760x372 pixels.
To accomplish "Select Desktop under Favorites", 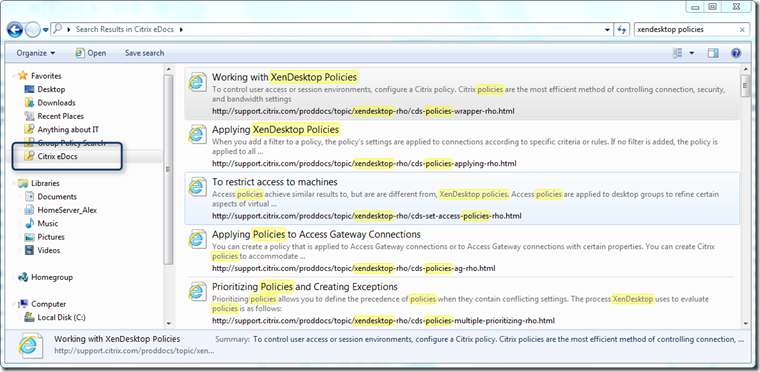I will [x=51, y=89].
